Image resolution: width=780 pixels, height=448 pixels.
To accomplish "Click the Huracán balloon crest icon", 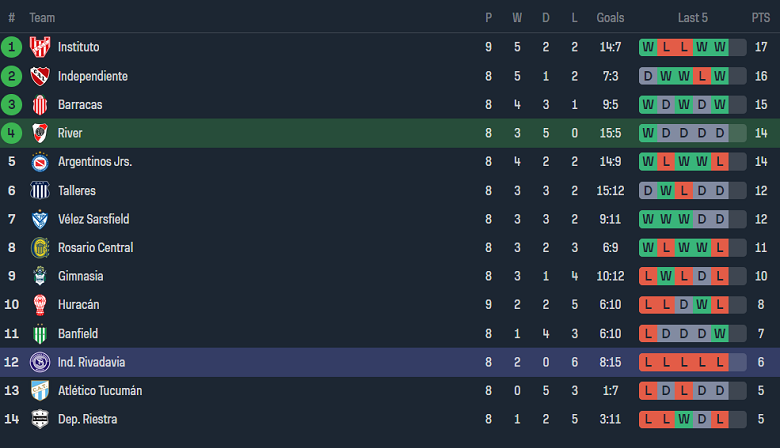I will coord(40,305).
